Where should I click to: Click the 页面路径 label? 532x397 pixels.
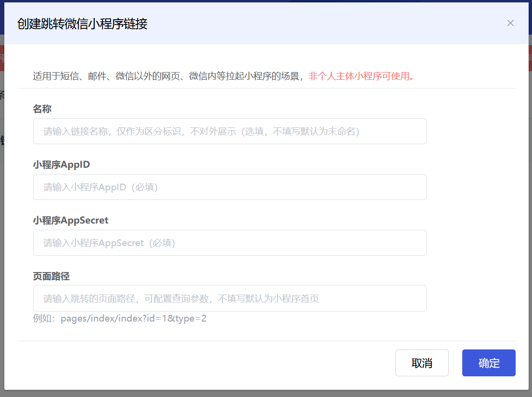tap(51, 276)
